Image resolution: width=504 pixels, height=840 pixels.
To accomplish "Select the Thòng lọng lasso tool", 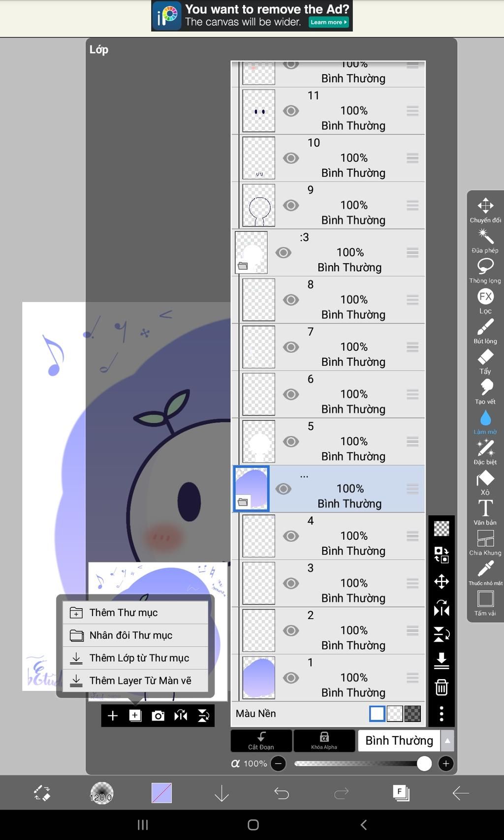I will coord(485,271).
